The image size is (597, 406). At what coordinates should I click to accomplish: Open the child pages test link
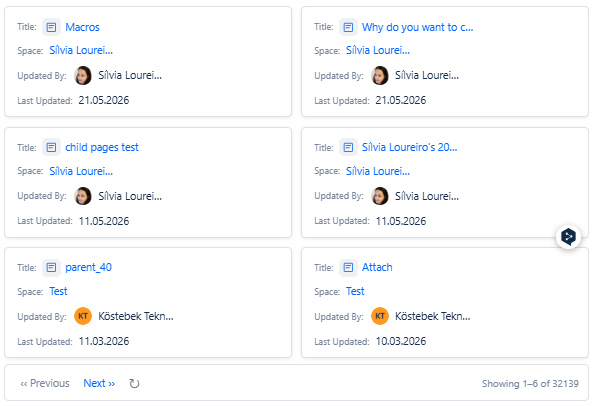point(102,147)
